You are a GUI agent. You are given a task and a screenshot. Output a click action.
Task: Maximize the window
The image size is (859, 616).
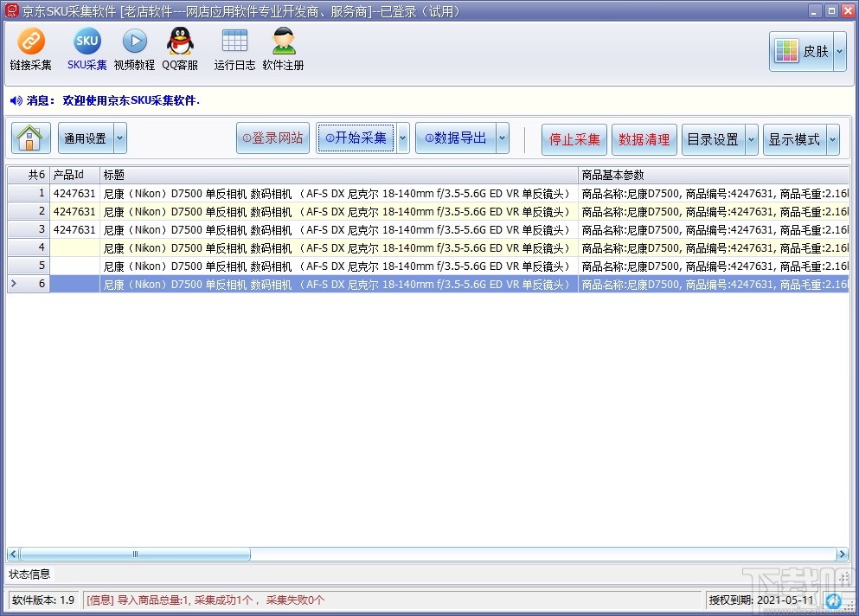(x=831, y=10)
